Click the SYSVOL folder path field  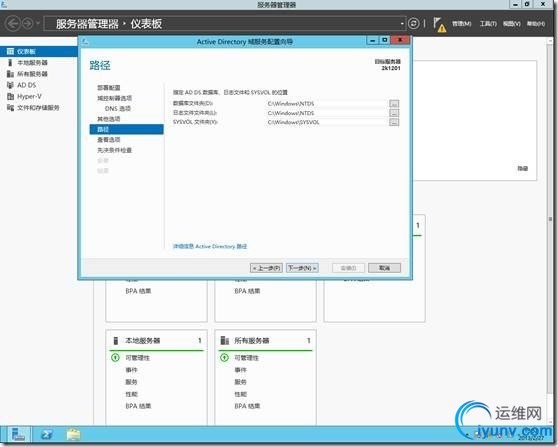(x=326, y=122)
